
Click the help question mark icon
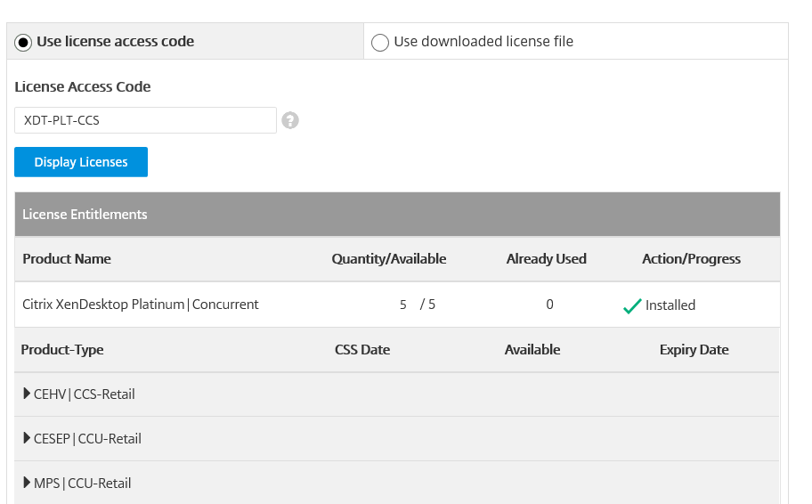(x=290, y=120)
